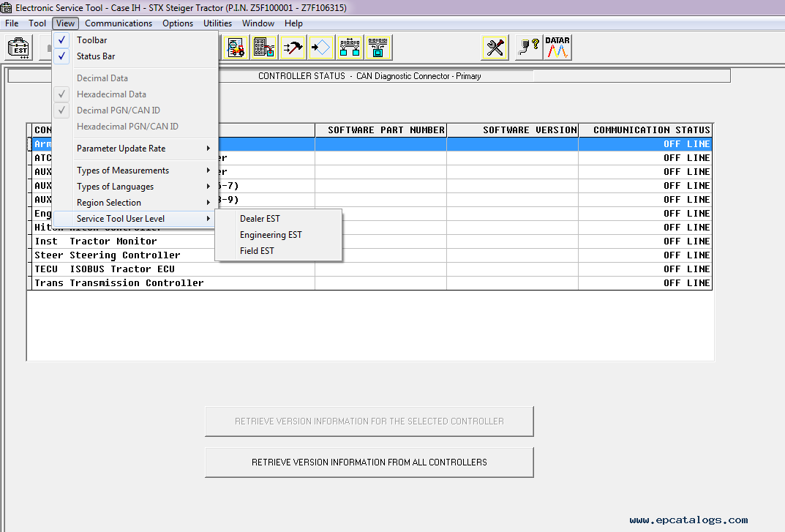This screenshot has width=785, height=532.
Task: Visit the www.epcatalogs.com link
Action: [x=688, y=519]
